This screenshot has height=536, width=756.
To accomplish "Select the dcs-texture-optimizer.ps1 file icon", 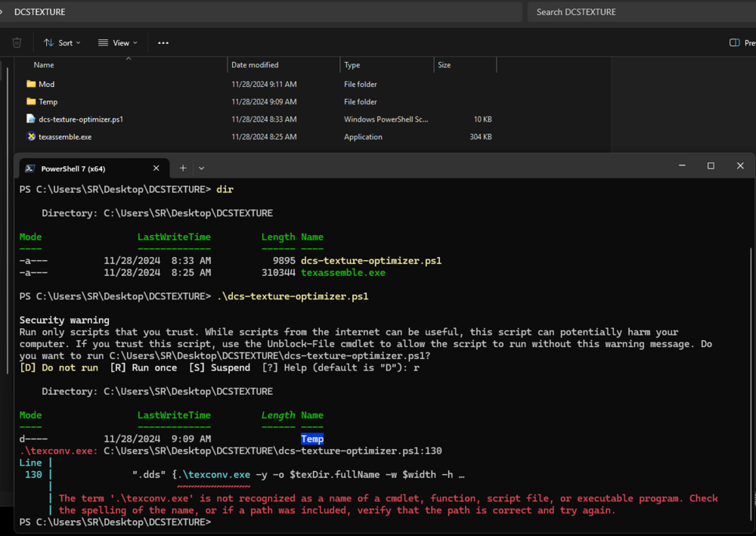I will coord(31,119).
